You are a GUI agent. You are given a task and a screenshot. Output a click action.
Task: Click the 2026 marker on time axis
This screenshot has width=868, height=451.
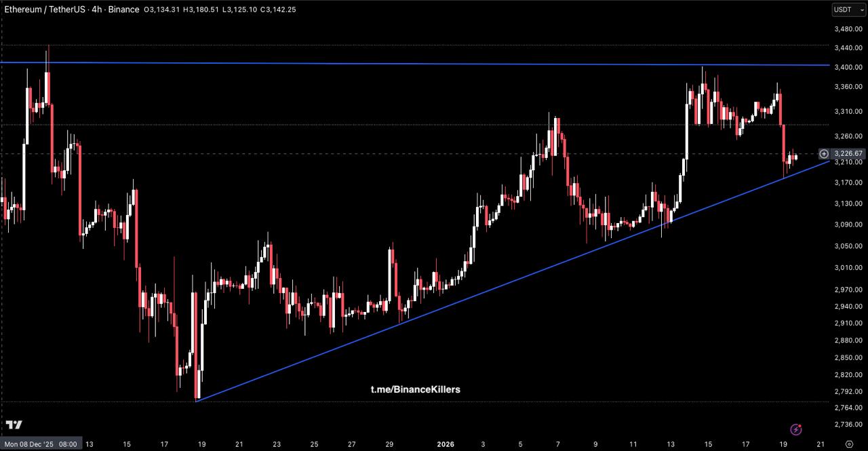pos(446,444)
